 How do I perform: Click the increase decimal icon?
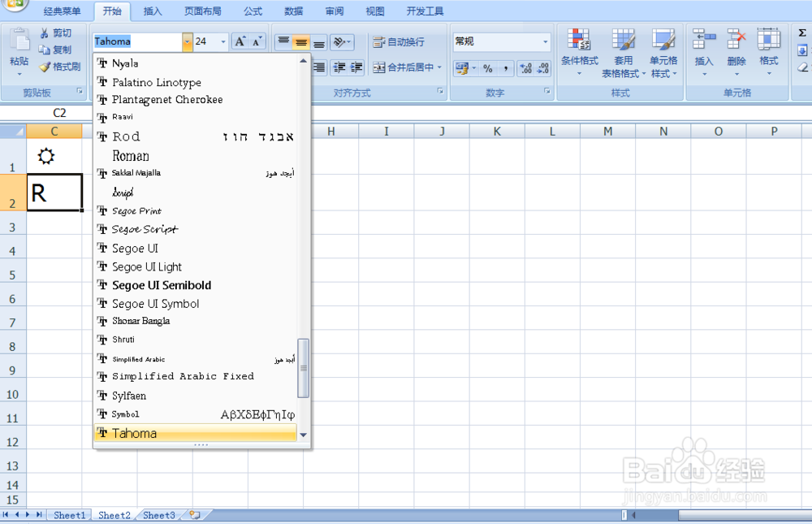(x=525, y=68)
